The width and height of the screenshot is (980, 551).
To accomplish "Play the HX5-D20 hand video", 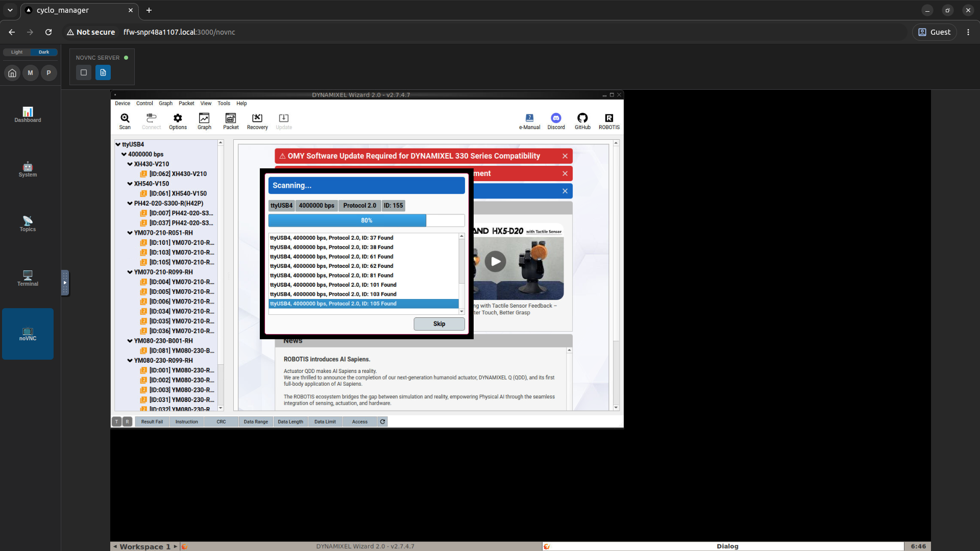I will 495,262.
